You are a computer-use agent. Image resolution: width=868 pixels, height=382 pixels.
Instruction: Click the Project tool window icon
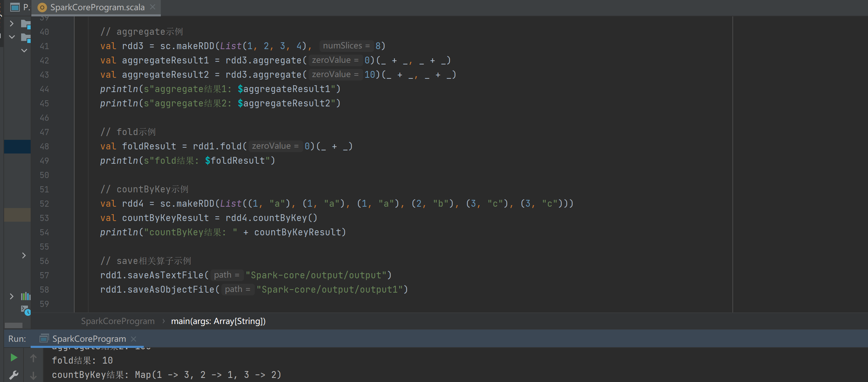15,7
